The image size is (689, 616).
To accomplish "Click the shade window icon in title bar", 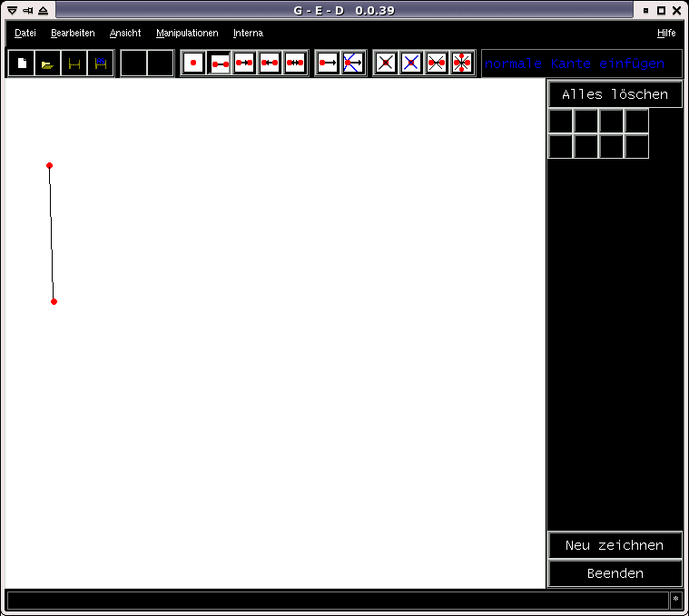I will pos(43,11).
